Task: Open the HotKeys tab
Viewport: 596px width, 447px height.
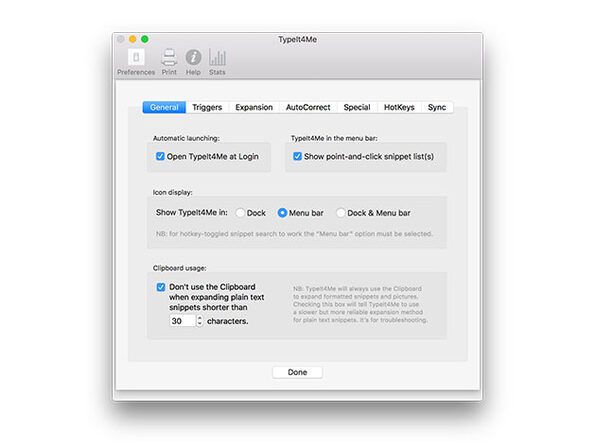Action: point(399,107)
